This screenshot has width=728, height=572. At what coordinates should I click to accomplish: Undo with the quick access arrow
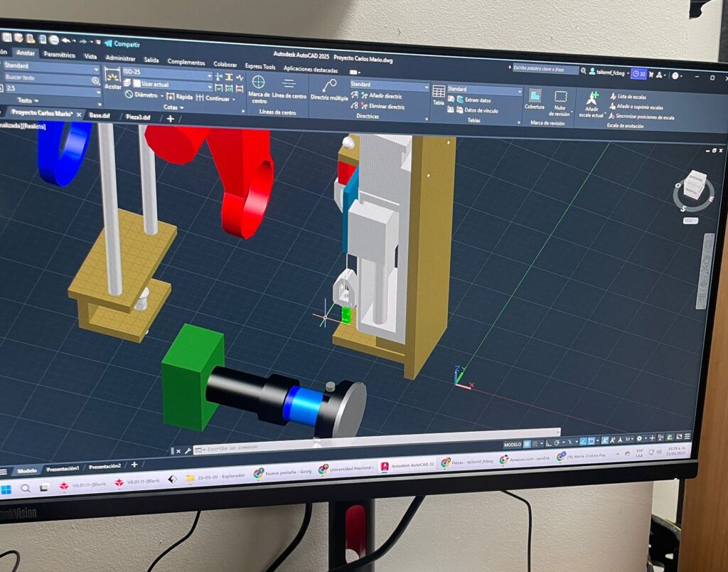(x=66, y=41)
